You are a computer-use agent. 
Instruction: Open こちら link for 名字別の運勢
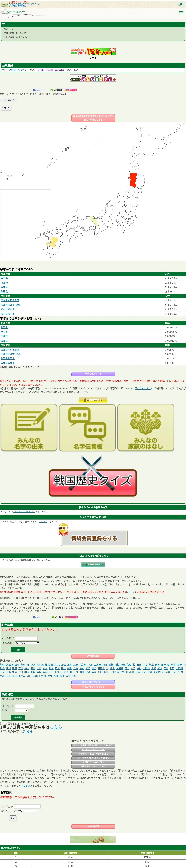click(x=28, y=732)
